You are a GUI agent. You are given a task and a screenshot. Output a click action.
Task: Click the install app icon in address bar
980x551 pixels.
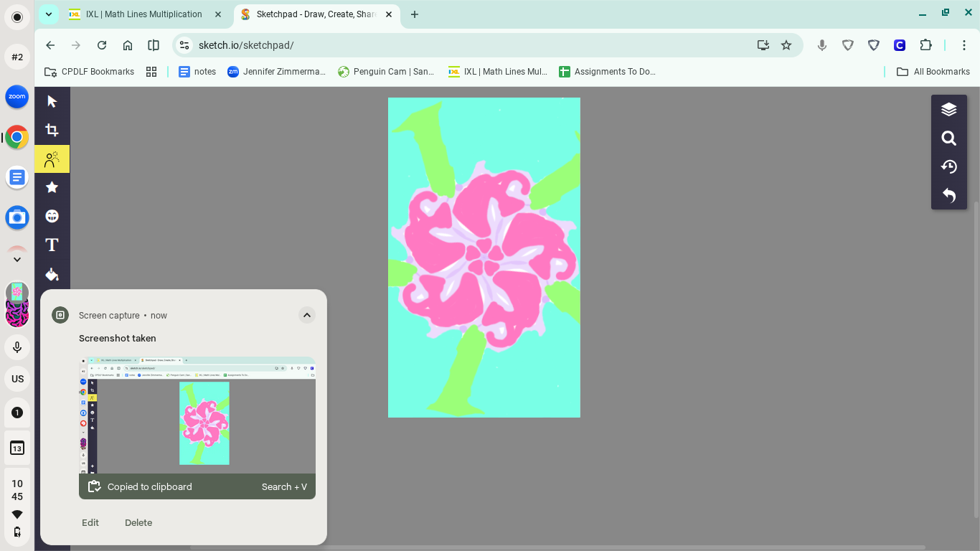pos(763,45)
